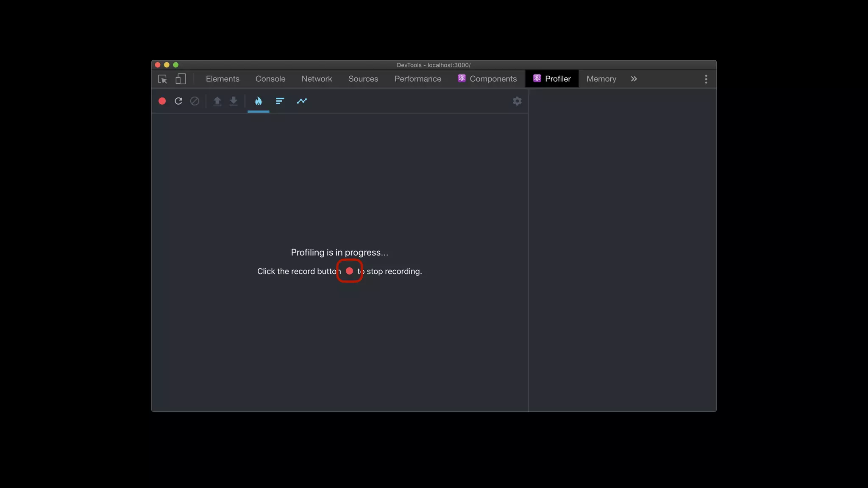Image resolution: width=868 pixels, height=488 pixels.
Task: Open profiler settings gear
Action: pos(517,101)
